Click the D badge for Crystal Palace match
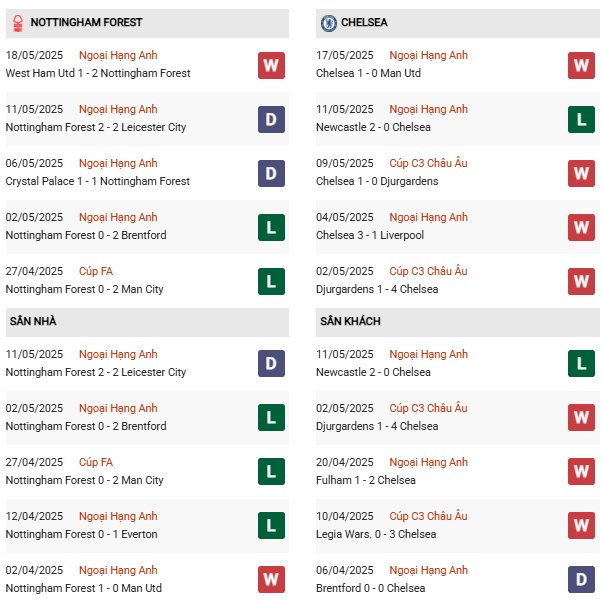 (271, 173)
